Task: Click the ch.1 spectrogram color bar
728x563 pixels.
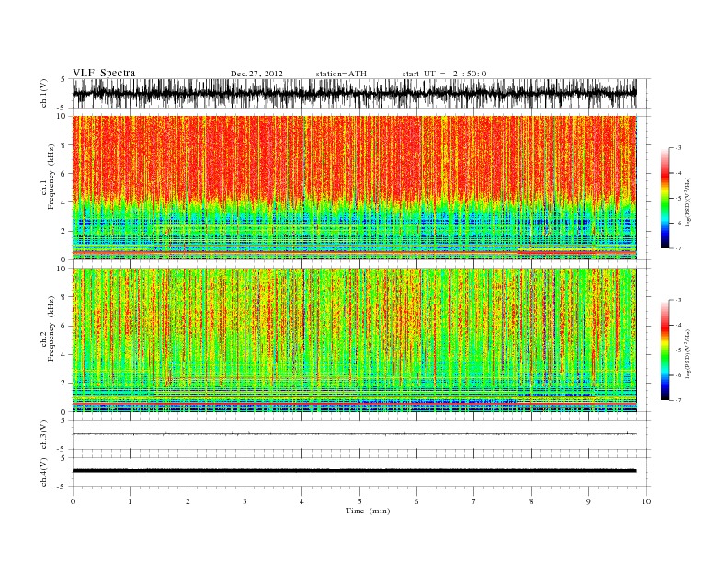Action: click(x=665, y=198)
